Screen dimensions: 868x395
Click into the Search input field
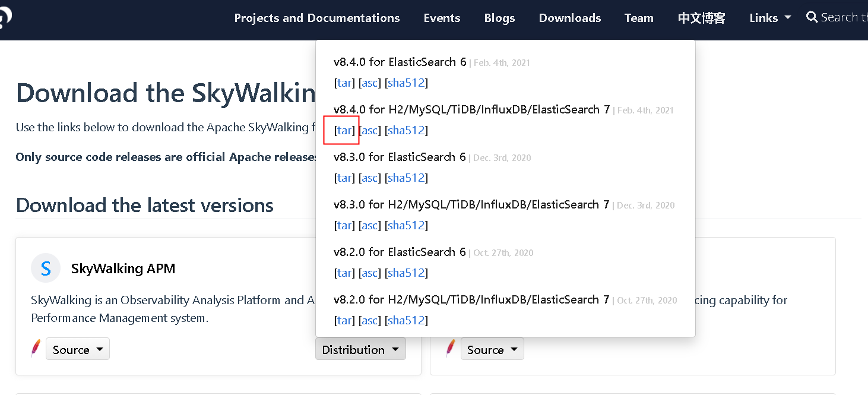click(844, 17)
